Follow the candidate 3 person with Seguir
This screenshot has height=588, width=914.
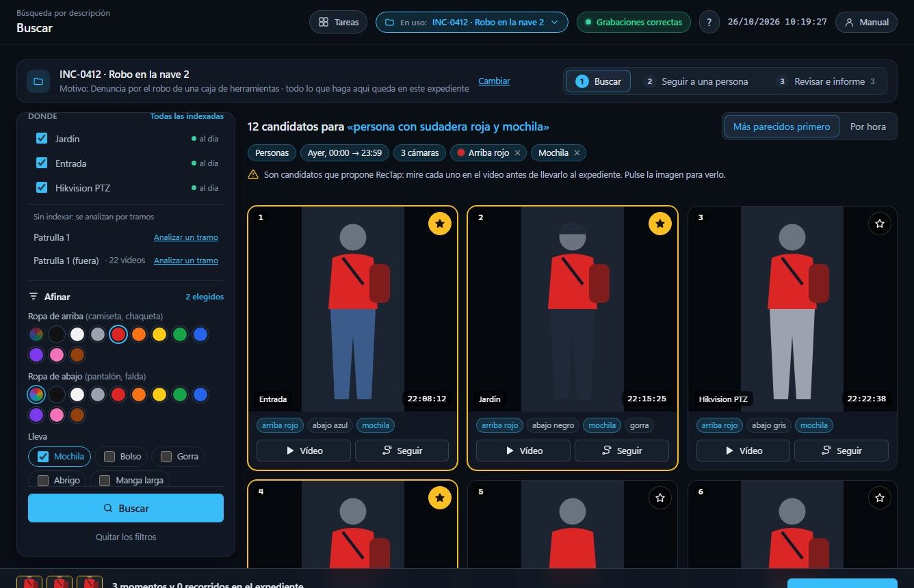[x=841, y=451]
